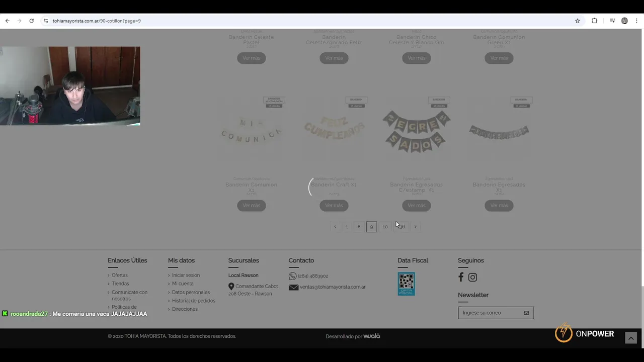Select page 1 in pagination
The image size is (644, 362).
click(x=347, y=227)
